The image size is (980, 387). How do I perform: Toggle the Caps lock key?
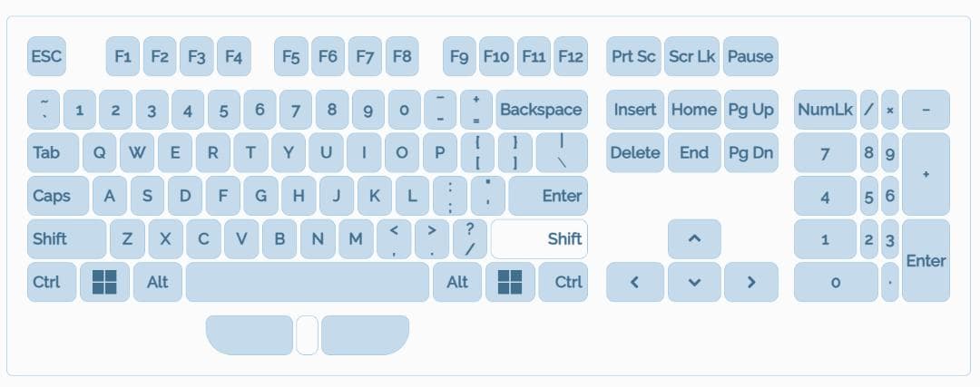point(58,196)
